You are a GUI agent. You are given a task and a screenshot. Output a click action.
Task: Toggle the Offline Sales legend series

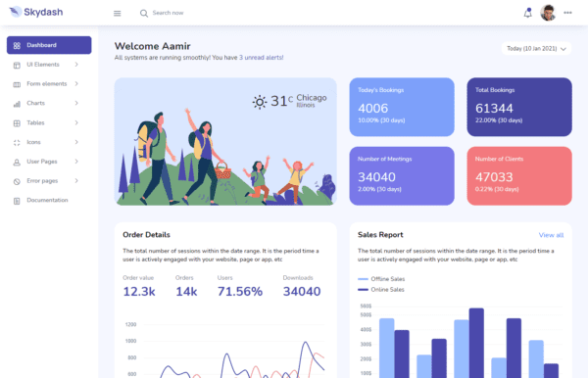381,279
